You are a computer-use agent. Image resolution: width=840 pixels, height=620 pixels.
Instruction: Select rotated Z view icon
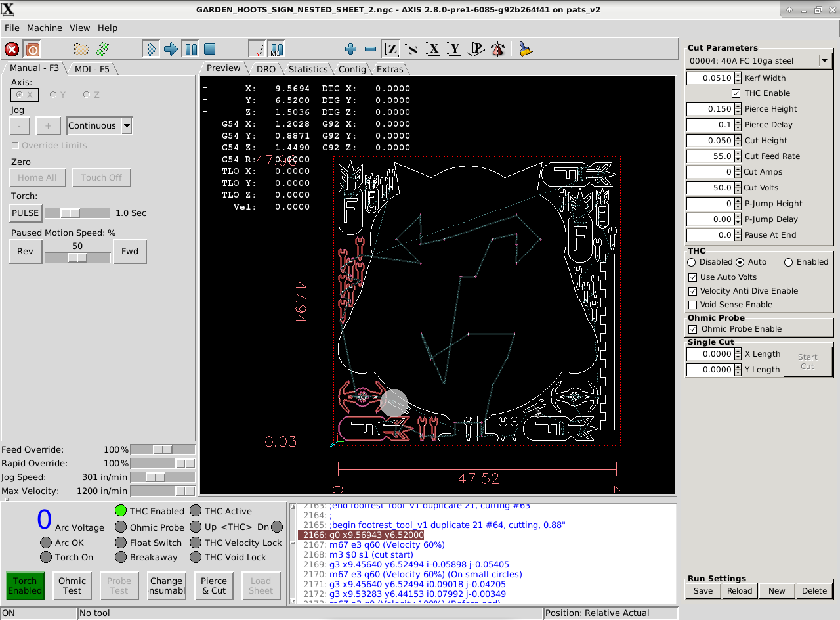click(413, 49)
